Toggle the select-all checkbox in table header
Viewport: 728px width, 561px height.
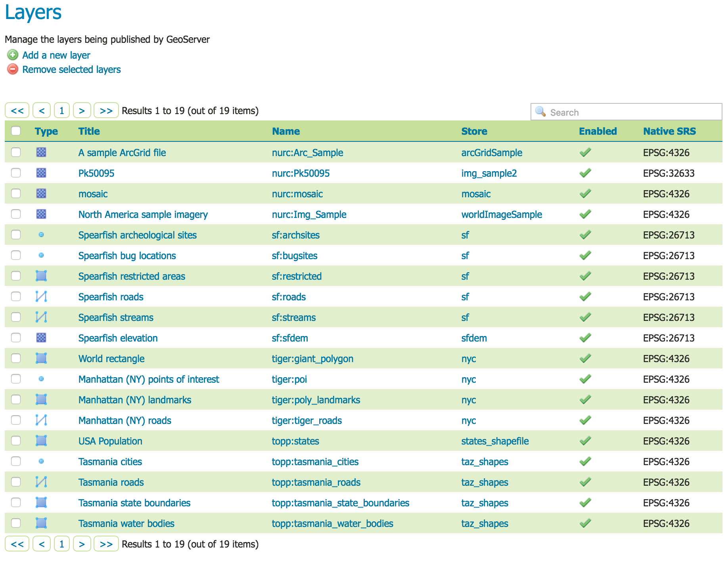tap(16, 131)
